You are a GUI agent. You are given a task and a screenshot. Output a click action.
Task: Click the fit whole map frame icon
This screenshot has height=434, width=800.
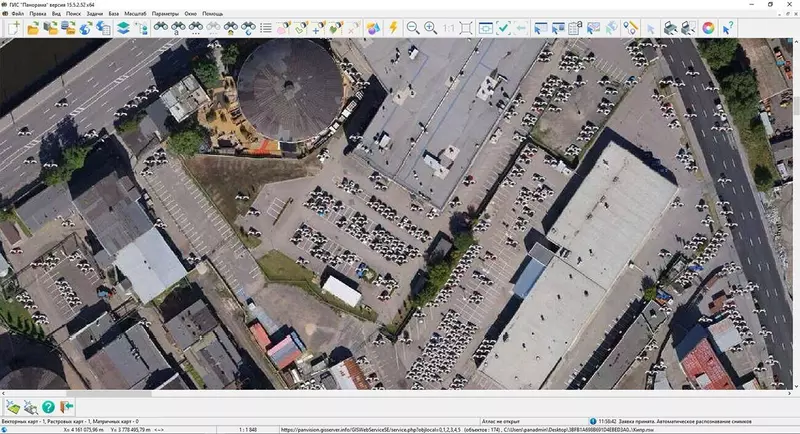(x=466, y=28)
